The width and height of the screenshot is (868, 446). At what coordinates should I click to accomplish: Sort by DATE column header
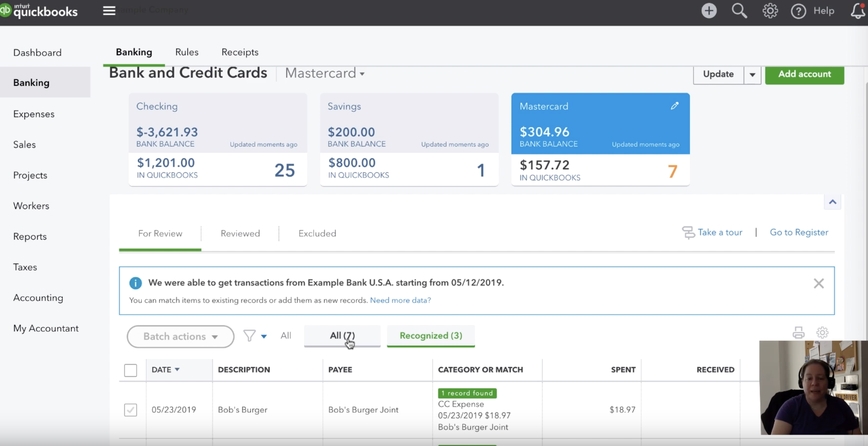pos(165,370)
